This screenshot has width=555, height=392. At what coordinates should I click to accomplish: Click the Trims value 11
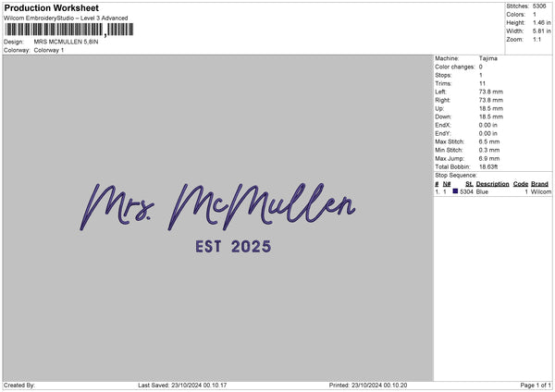tap(482, 83)
